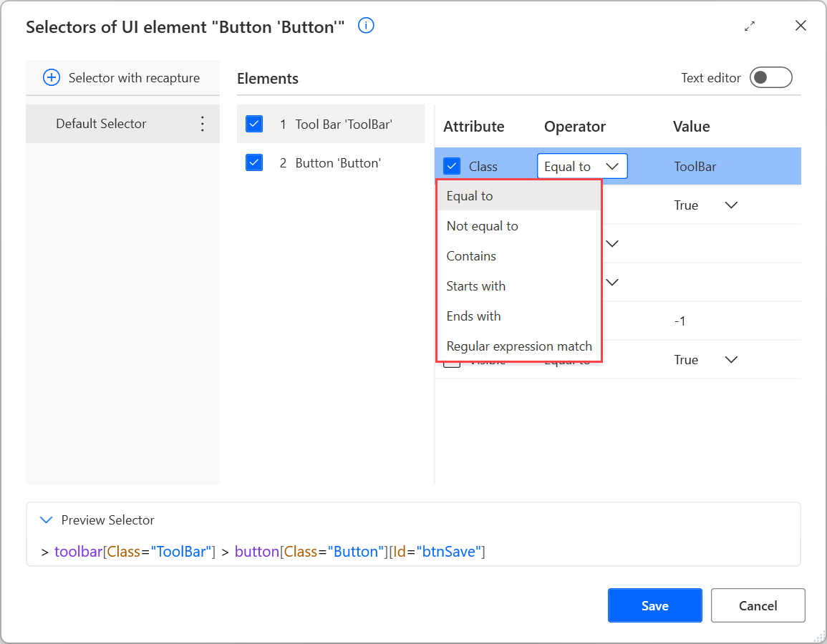827x644 pixels.
Task: Toggle the Text editor switch
Action: 770,78
